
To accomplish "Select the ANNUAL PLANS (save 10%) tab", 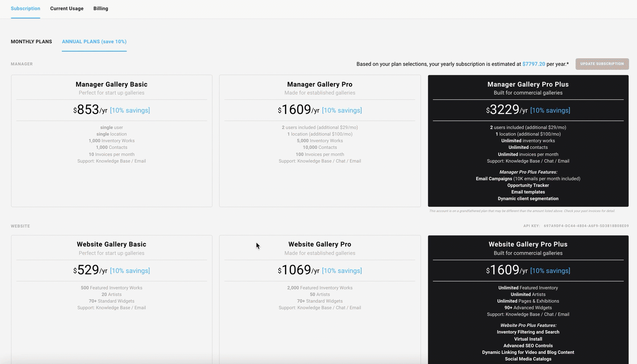I will tap(94, 42).
